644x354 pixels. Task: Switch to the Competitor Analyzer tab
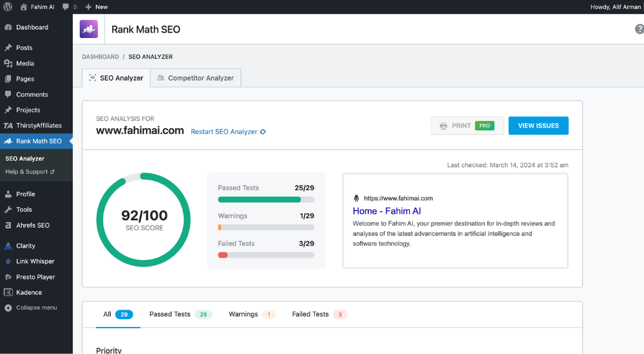pos(196,78)
